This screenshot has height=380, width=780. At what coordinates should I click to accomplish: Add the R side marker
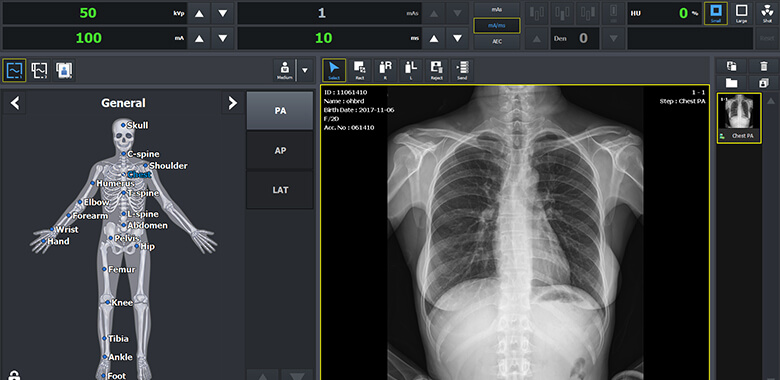point(386,70)
